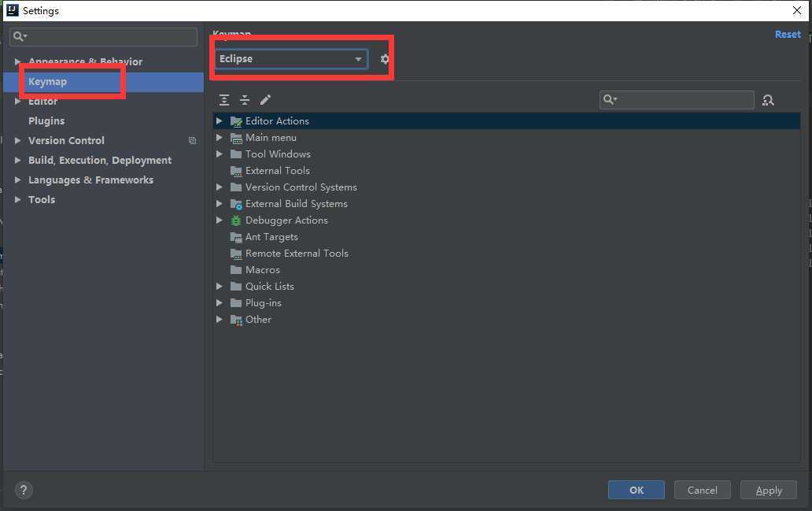
Task: Click the pencil Edit Shortcut icon
Action: pos(265,100)
